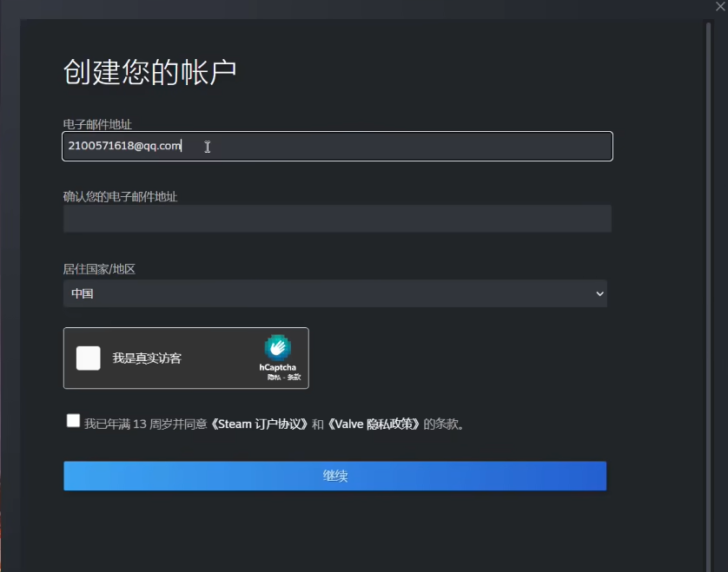Click the 隐私 link under hCaptcha logo
This screenshot has height=572, width=728.
(x=273, y=378)
